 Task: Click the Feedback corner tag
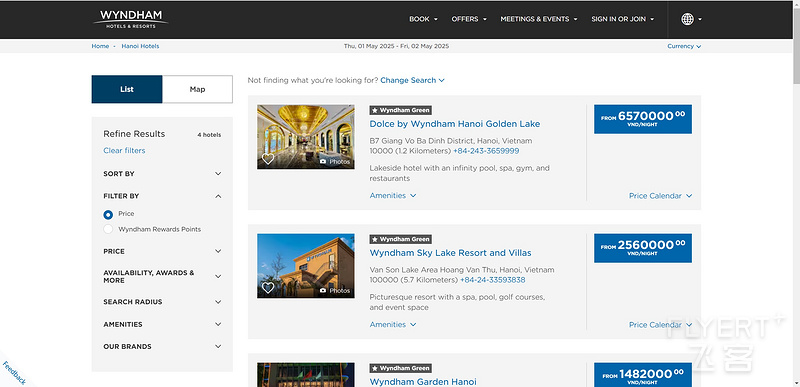[13, 372]
